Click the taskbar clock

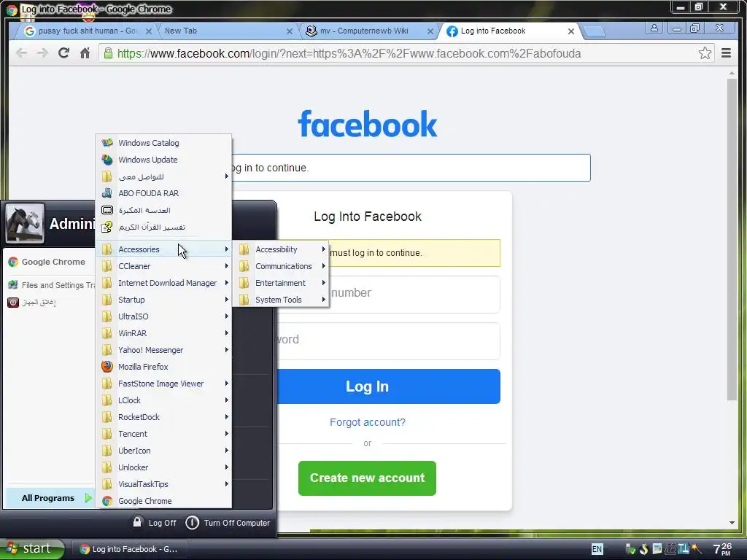[722, 549]
